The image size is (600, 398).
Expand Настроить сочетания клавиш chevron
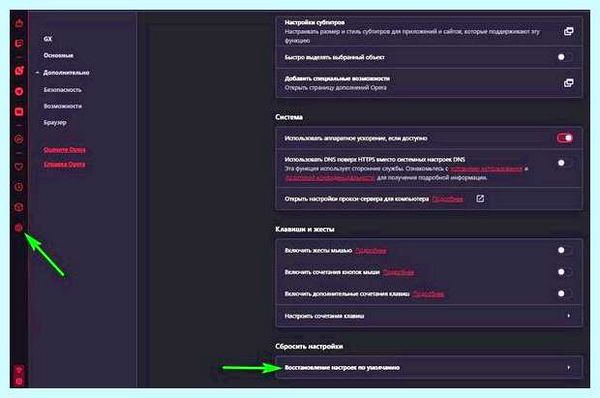(569, 316)
